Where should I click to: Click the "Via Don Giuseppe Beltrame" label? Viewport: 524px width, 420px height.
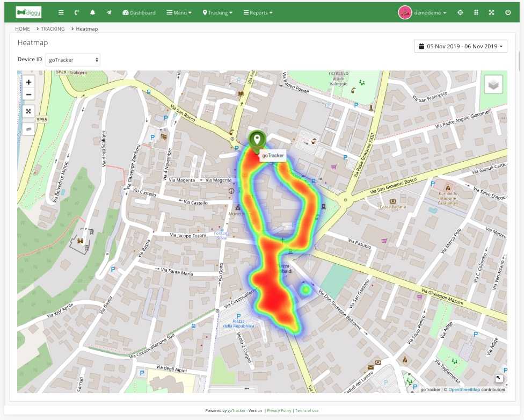coord(339,310)
